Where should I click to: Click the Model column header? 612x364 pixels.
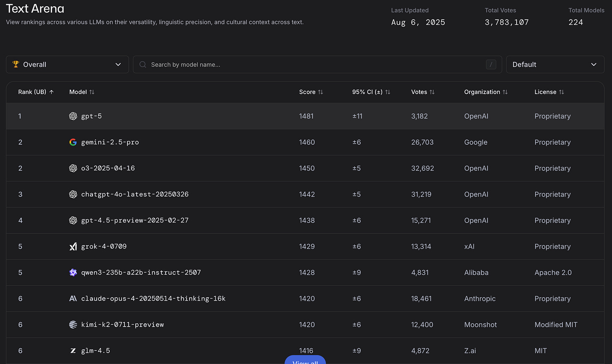[x=82, y=92]
